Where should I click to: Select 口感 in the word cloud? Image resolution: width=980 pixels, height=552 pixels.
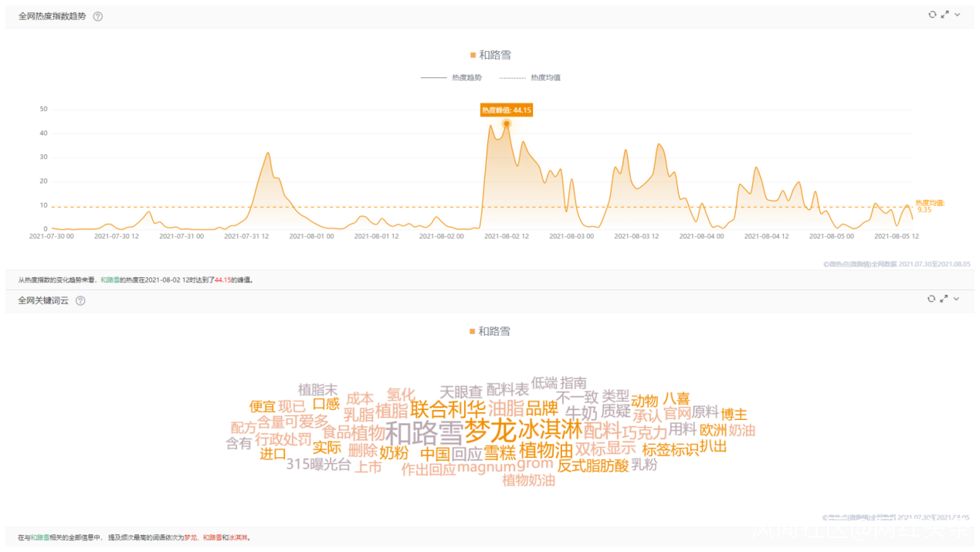326,404
